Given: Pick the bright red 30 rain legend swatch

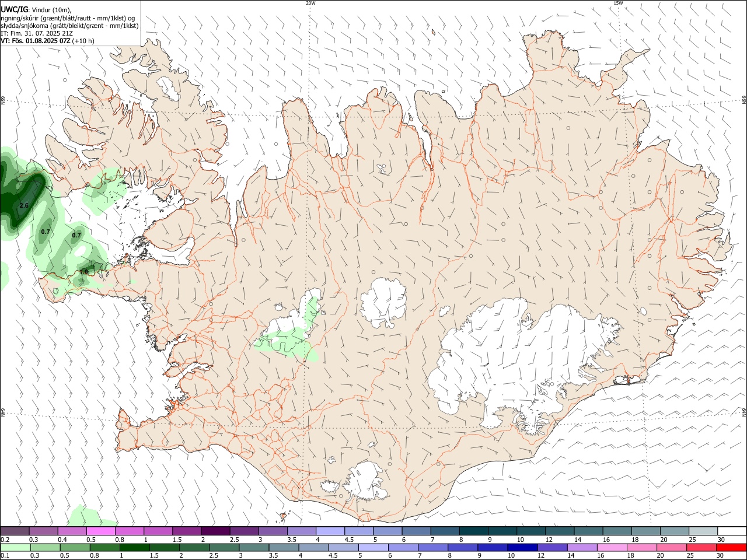Looking at the screenshot, I should tap(731, 548).
